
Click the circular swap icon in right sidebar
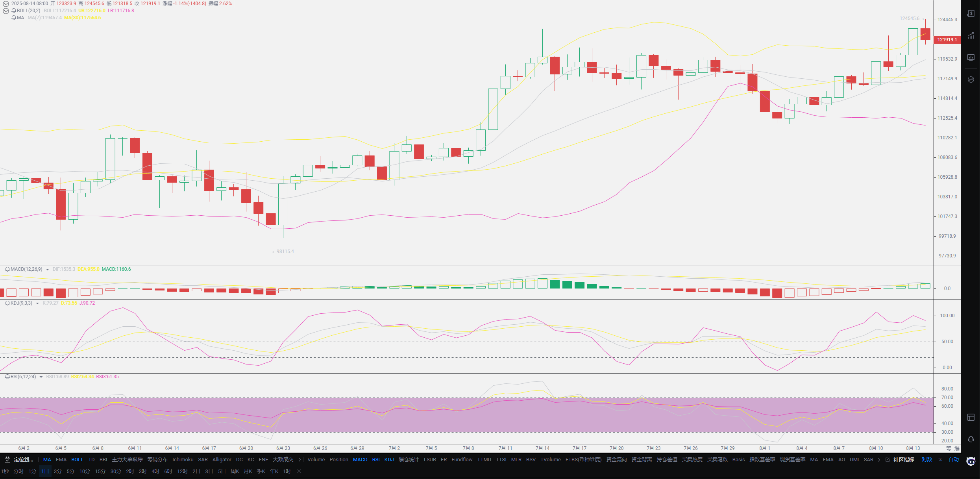point(971,80)
